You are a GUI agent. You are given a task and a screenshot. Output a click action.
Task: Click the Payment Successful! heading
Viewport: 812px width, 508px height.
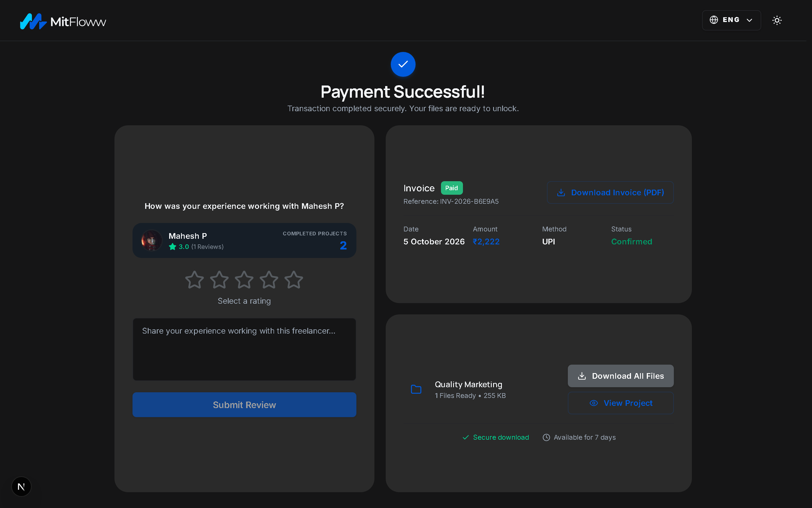coord(403,92)
